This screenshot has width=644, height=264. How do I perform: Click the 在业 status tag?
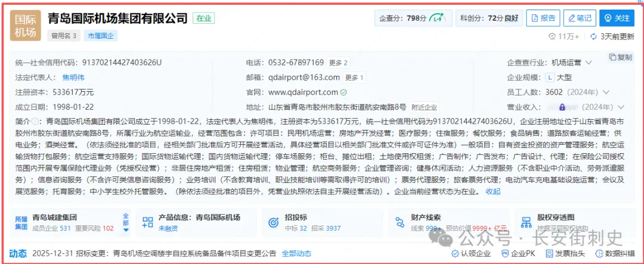click(x=203, y=18)
